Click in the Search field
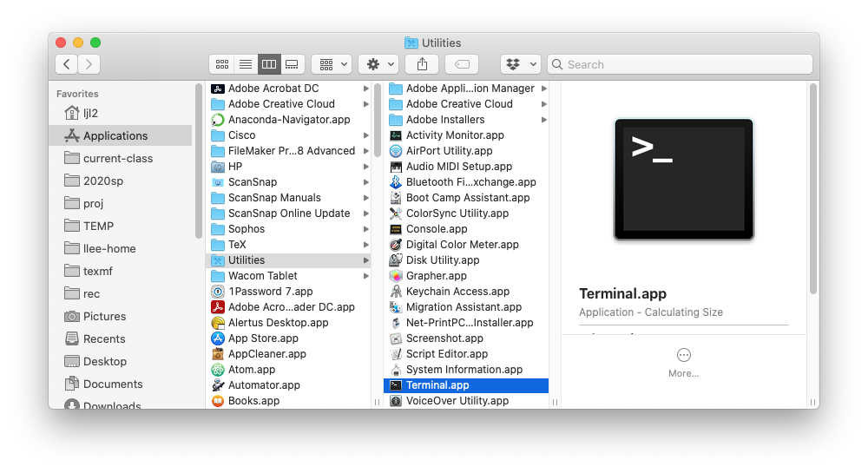Viewport: 868px width, 473px height. pos(686,64)
